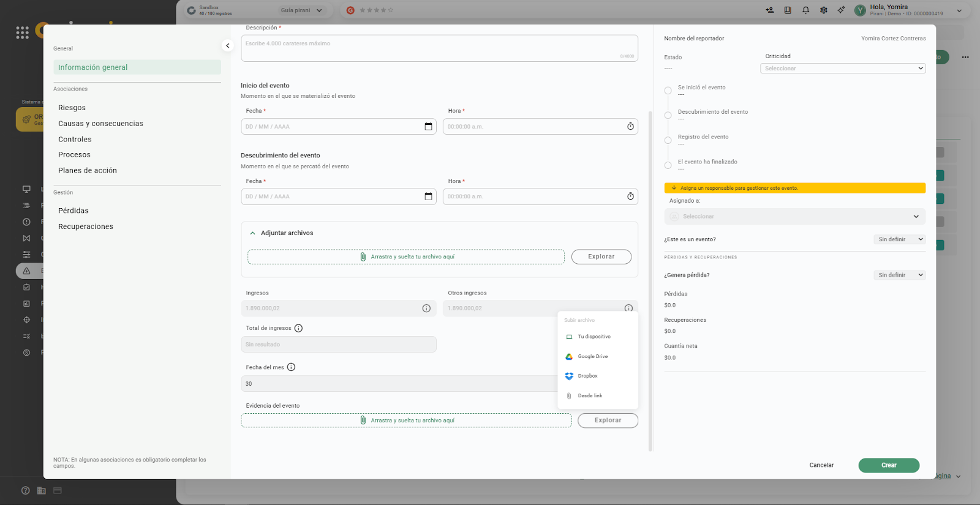This screenshot has height=505, width=980.
Task: Select 'Se inició el evento' status circle
Action: click(668, 91)
